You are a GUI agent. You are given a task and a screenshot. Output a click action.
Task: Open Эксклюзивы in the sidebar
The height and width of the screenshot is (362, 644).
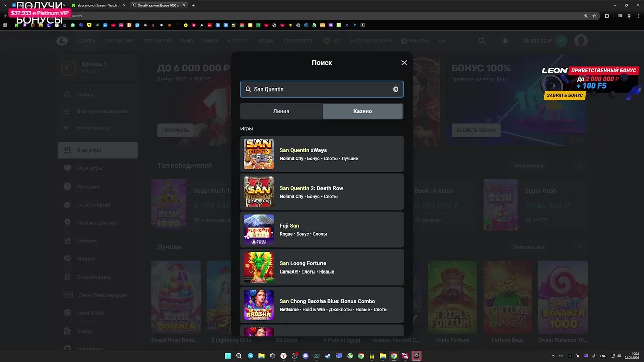coord(98,277)
